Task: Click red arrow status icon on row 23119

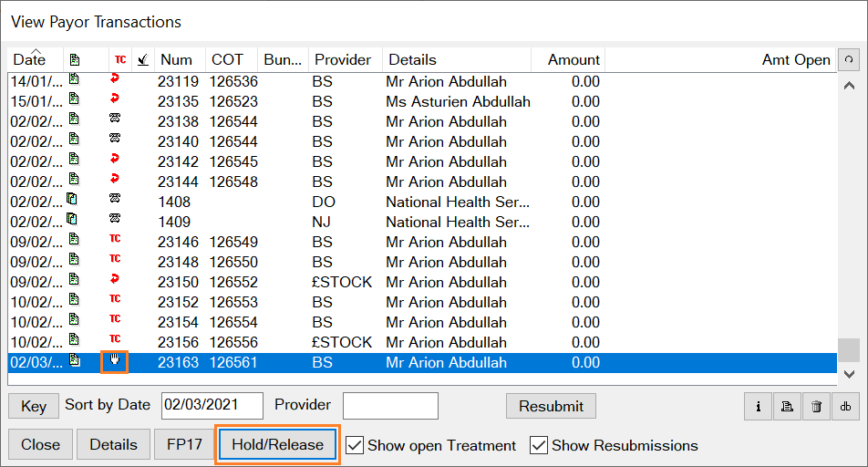Action: [115, 79]
